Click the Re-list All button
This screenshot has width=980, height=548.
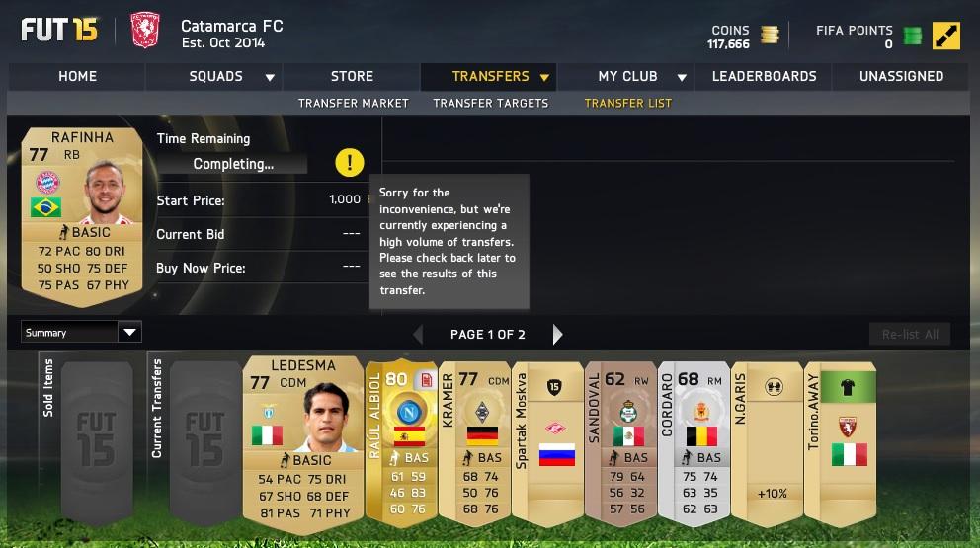pos(910,335)
